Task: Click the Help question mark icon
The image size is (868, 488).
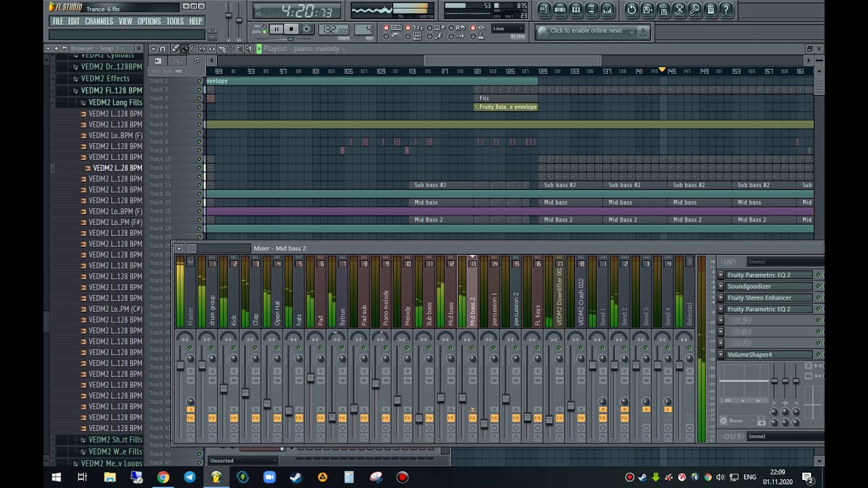Action: (x=726, y=9)
